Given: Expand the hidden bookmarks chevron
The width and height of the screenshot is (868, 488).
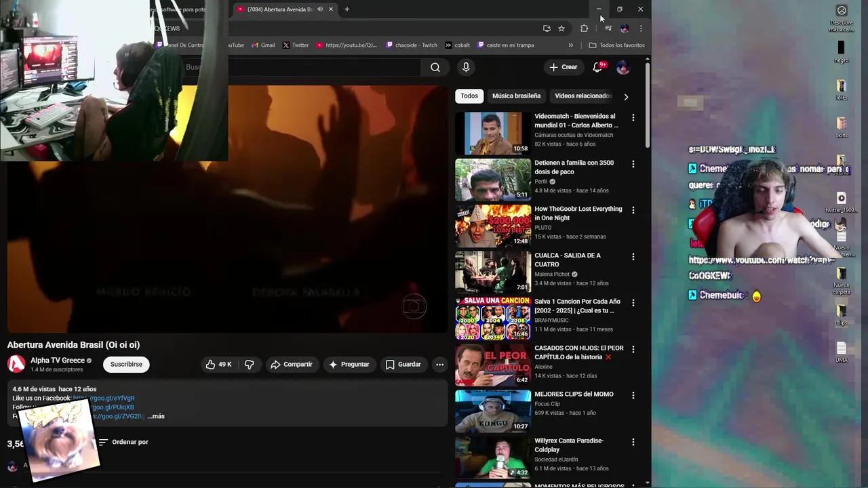Looking at the screenshot, I should [571, 45].
